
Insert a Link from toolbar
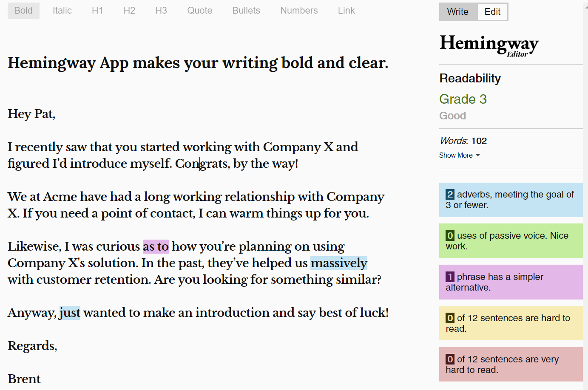[x=346, y=11]
